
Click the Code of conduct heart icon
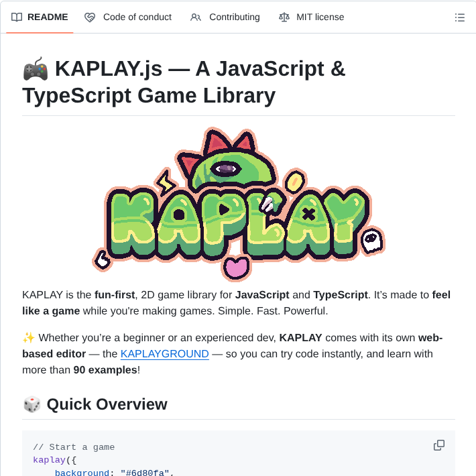[90, 17]
